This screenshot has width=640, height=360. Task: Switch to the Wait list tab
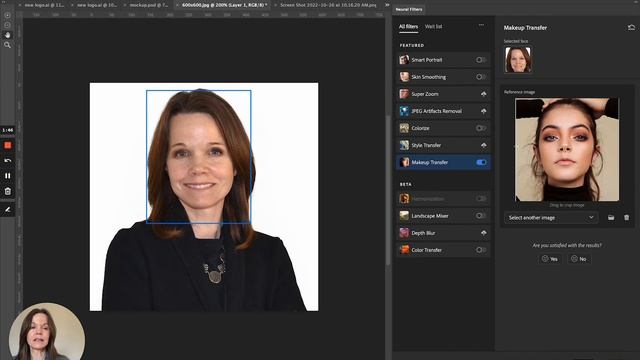pyautogui.click(x=433, y=27)
